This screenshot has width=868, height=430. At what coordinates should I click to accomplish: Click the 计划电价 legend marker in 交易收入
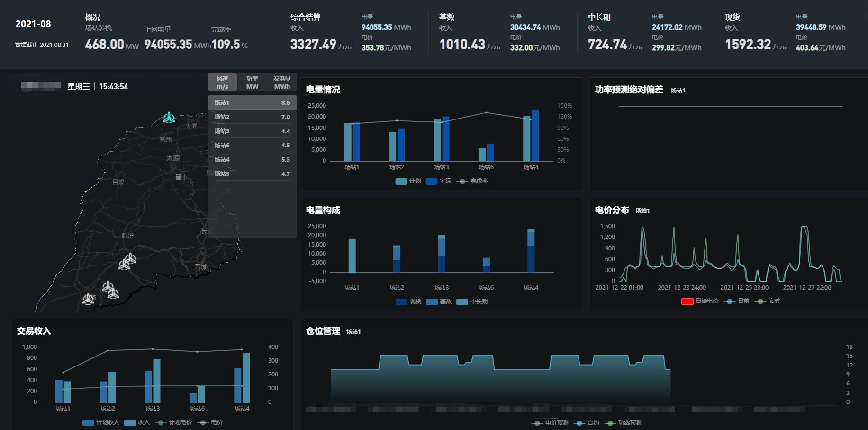(161, 423)
